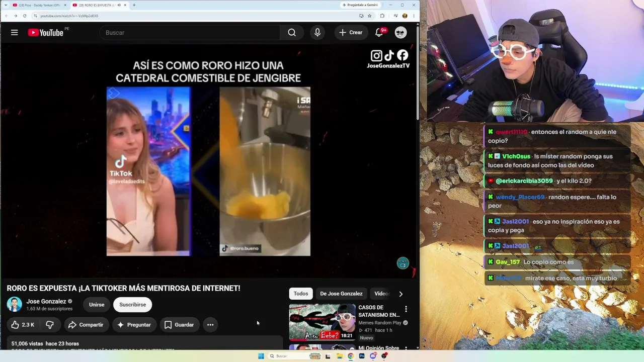This screenshot has width=644, height=362.
Task: Open Photoshop from the taskbar
Action: [x=362, y=356]
